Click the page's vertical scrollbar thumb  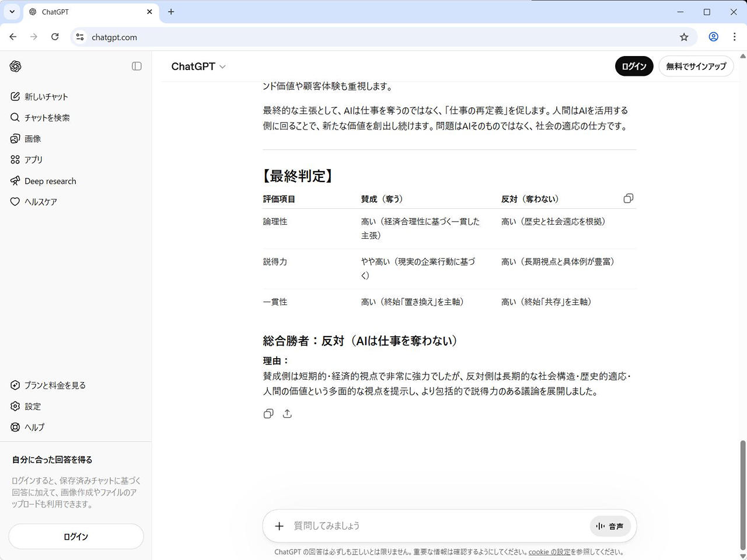coord(743,495)
